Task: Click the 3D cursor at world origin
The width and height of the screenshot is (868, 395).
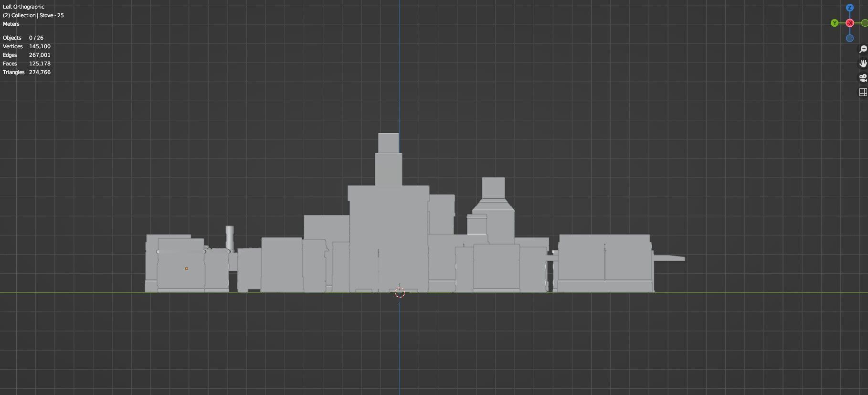Action: point(400,292)
